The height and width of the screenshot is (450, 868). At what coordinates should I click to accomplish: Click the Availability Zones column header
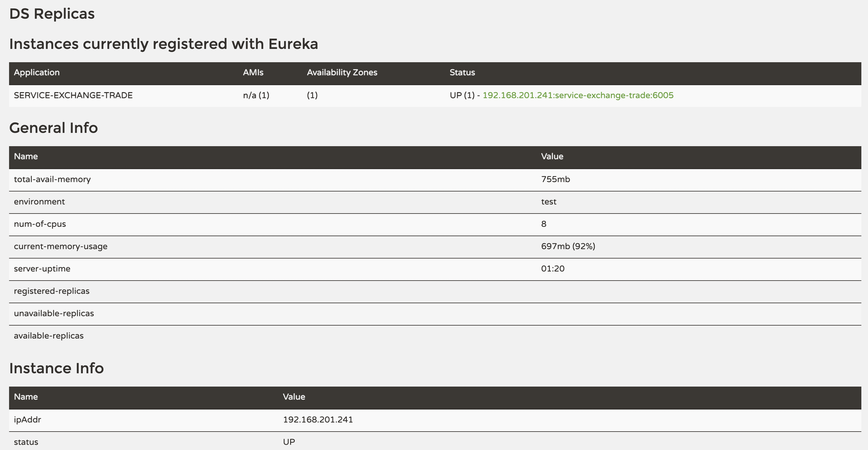click(x=342, y=72)
